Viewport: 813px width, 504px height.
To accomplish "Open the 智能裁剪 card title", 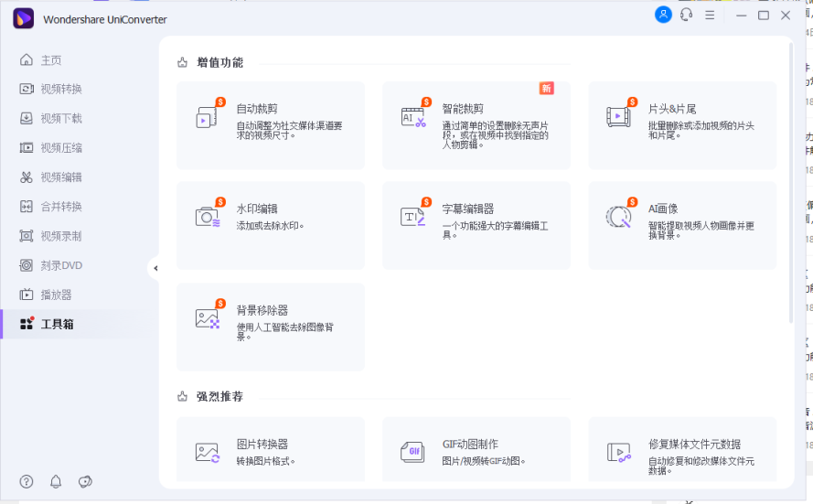I will 463,109.
